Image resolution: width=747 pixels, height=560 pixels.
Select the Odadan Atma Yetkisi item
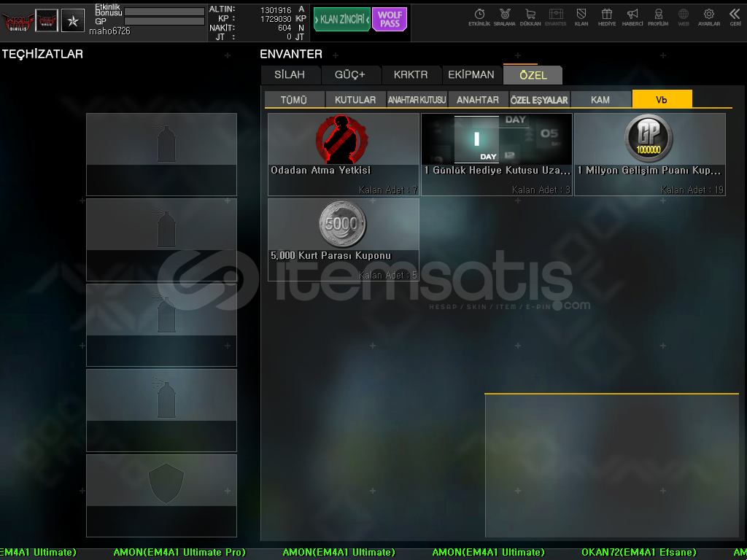point(344,154)
